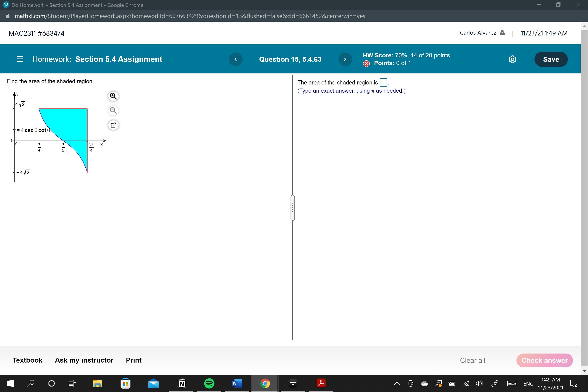Toggle the touch keyboard in the system tray
This screenshot has height=392, width=588.
point(512,383)
